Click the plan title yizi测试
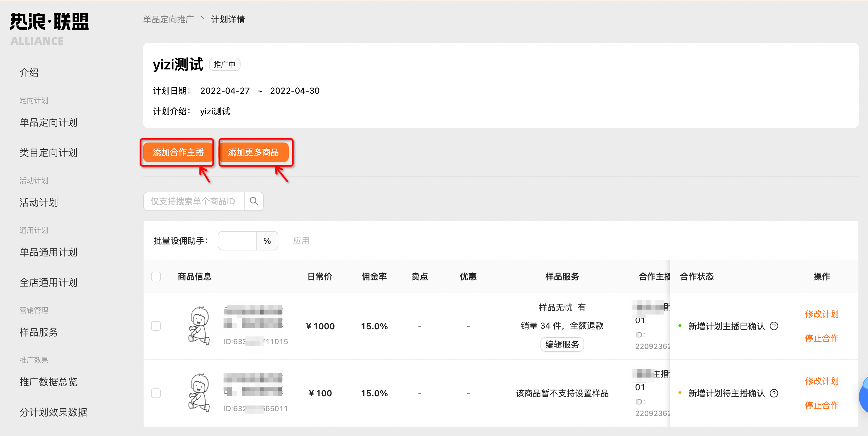This screenshot has width=868, height=436. (x=178, y=64)
